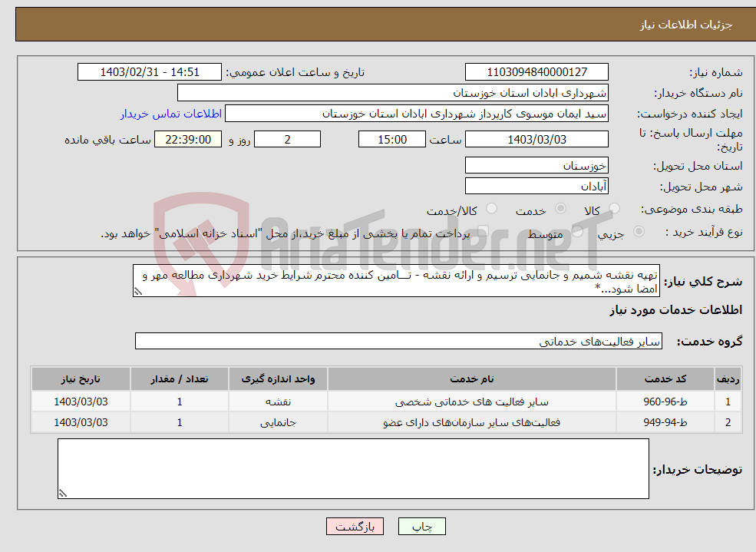This screenshot has width=756, height=552.
Task: Click the buyer name field شهرداری ابادان
Action: click(393, 93)
